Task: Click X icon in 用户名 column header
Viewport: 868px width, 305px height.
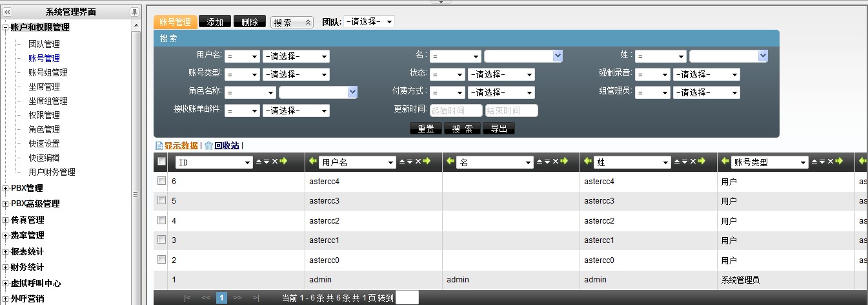Action: 418,162
